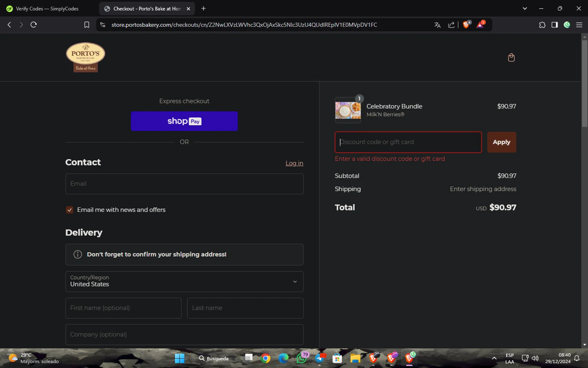588x368 pixels.
Task: Click the Apply discount button
Action: [x=501, y=142]
